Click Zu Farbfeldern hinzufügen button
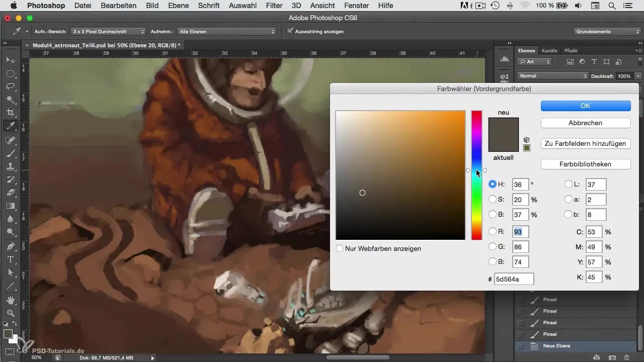Screen dimensions: 644x362 pyautogui.click(x=586, y=143)
